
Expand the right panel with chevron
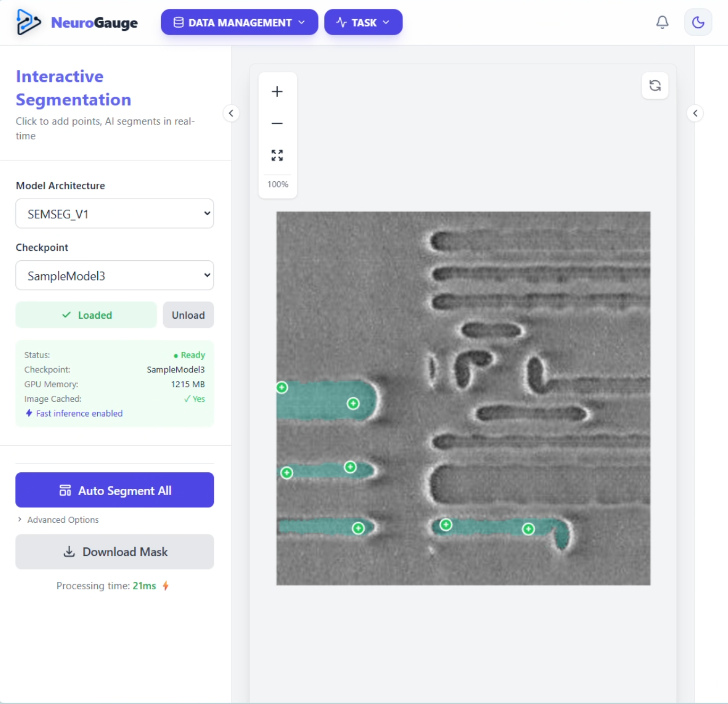pyautogui.click(x=695, y=113)
